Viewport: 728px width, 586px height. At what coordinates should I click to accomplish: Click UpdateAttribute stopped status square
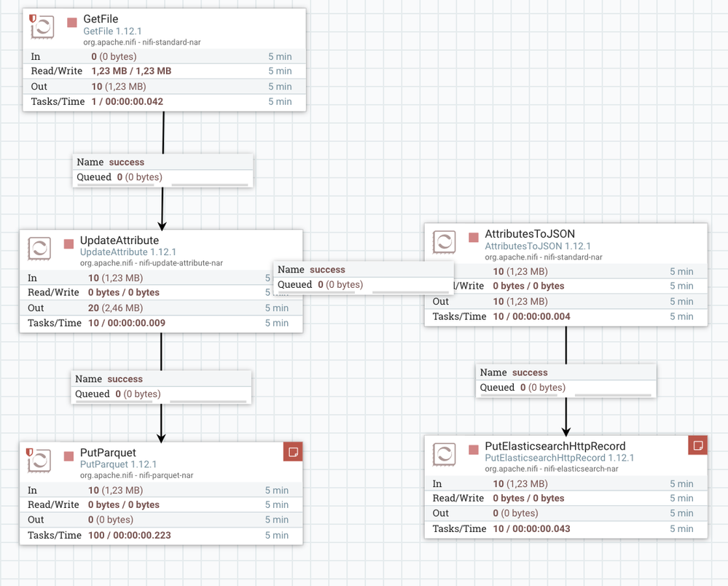pos(69,244)
